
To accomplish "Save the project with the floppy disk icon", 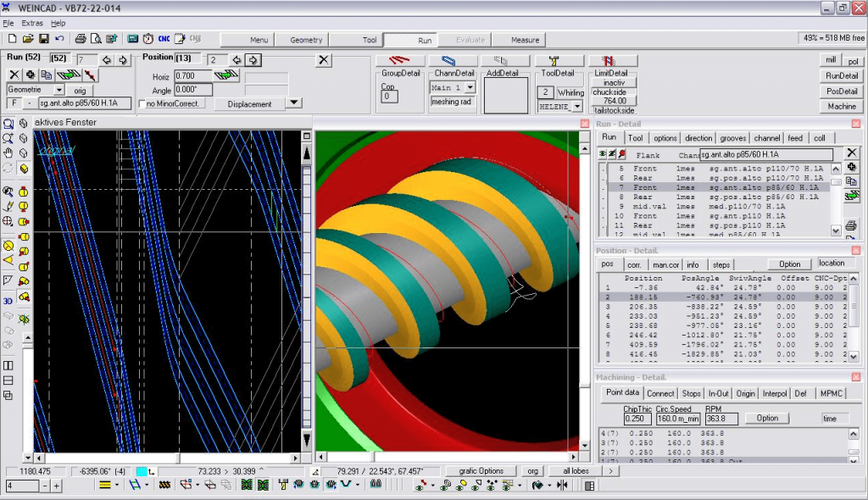I will (x=43, y=39).
